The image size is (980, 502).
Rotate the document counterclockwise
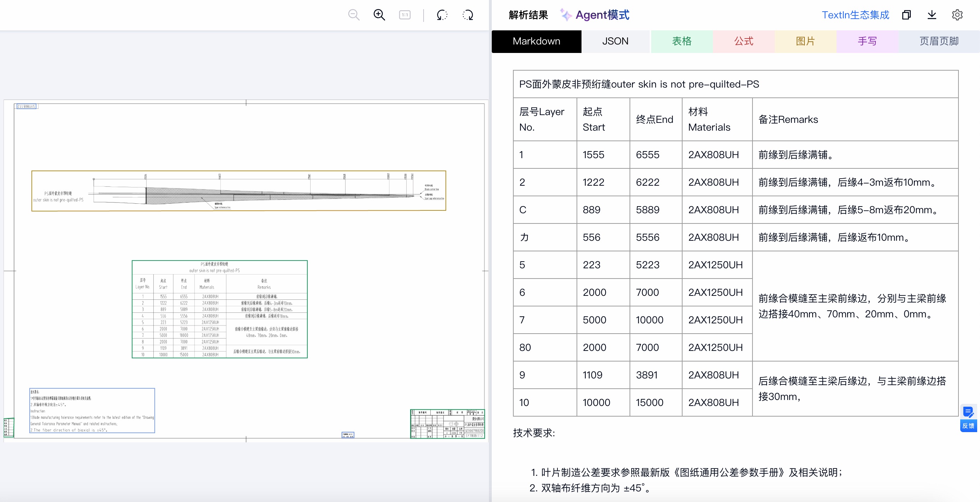tap(442, 15)
